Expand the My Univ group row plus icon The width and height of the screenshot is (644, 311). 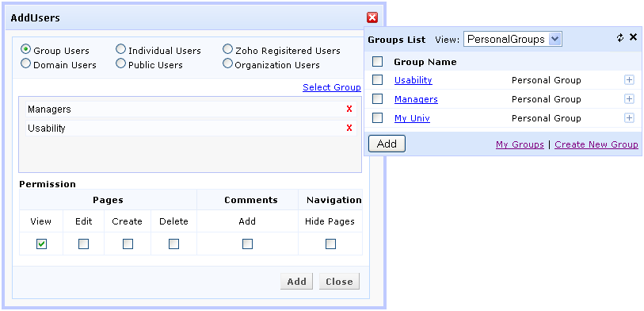pos(629,117)
